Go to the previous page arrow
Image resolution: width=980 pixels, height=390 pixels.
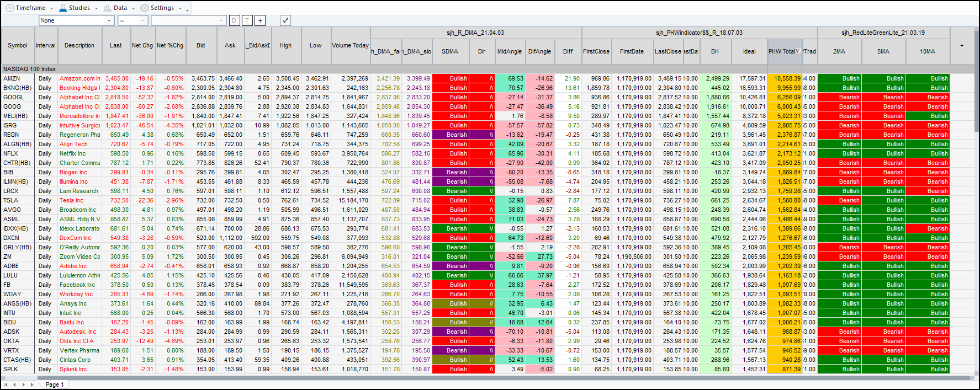tap(15, 384)
